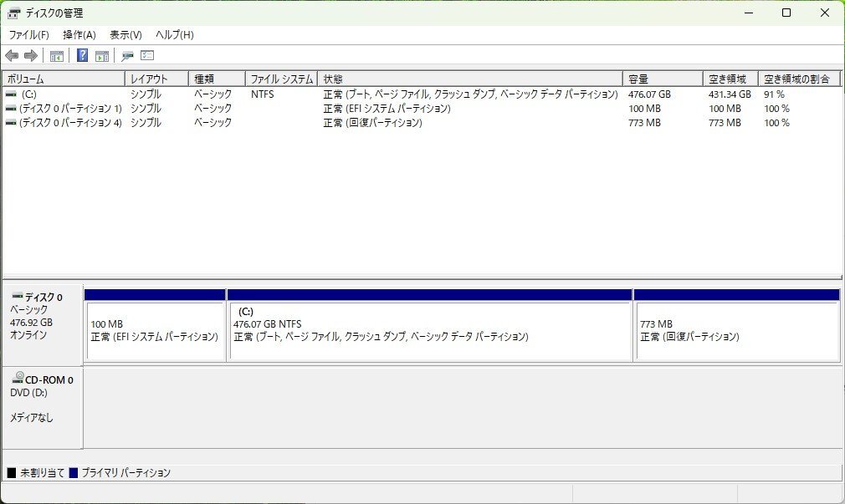This screenshot has height=504, width=845.
Task: Click the disk properties magnifier icon
Action: (127, 56)
